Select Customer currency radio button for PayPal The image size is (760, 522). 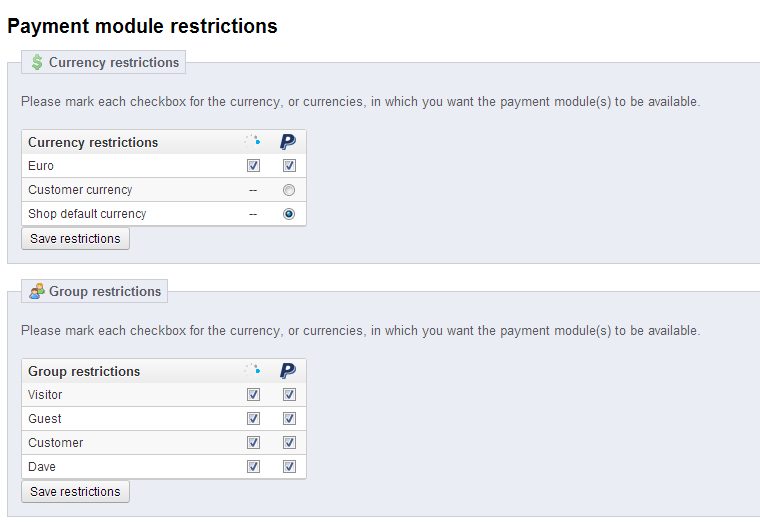click(289, 190)
